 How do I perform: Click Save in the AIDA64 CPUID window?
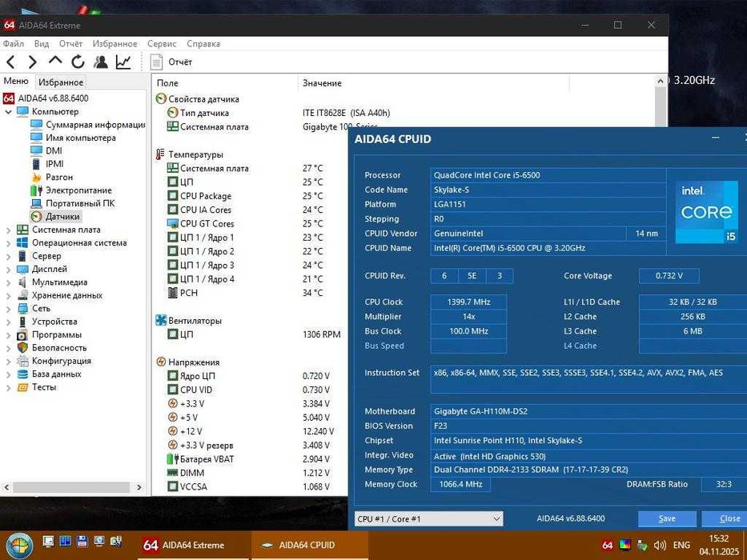[x=667, y=518]
